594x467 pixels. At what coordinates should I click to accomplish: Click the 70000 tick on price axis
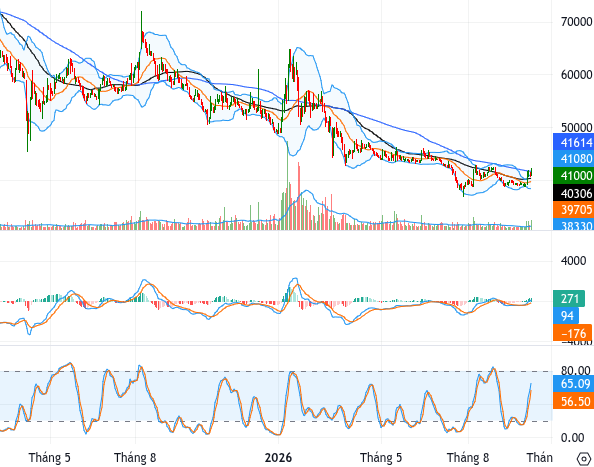point(576,22)
